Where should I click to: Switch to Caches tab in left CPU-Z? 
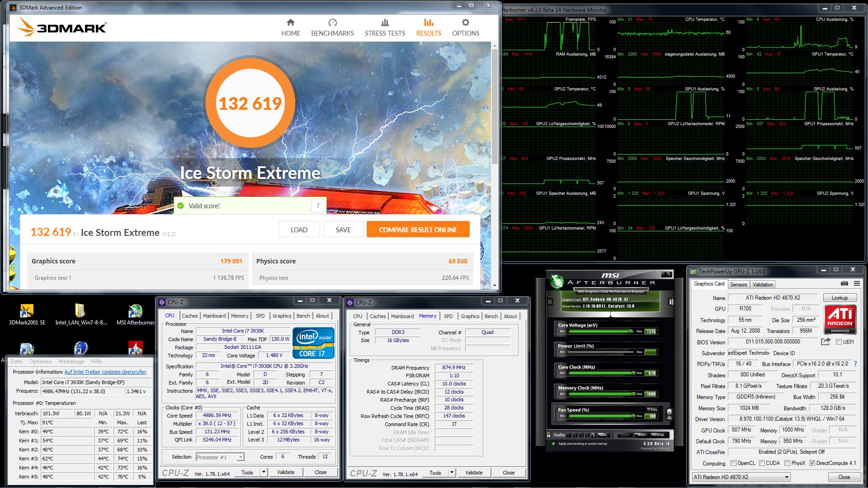click(190, 316)
